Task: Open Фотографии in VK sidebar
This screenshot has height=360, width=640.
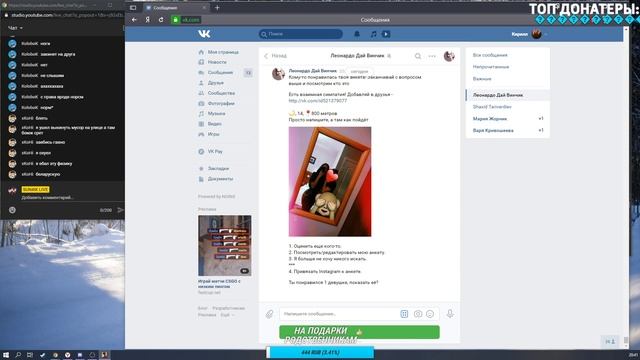Action: coord(221,103)
